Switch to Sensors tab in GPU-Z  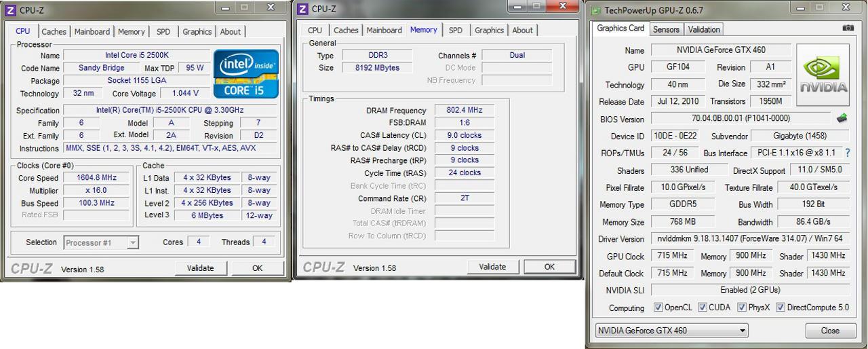click(666, 29)
